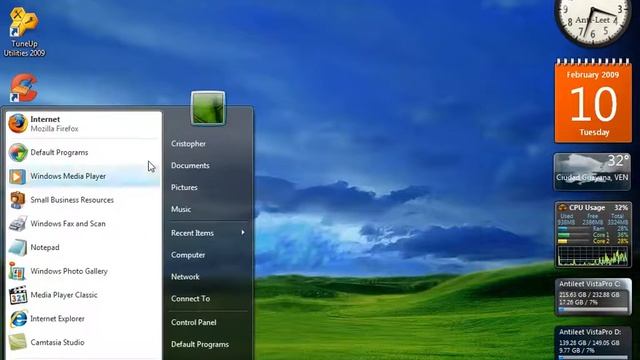Click the Antileet VistaPro C: drive gadget

[593, 297]
